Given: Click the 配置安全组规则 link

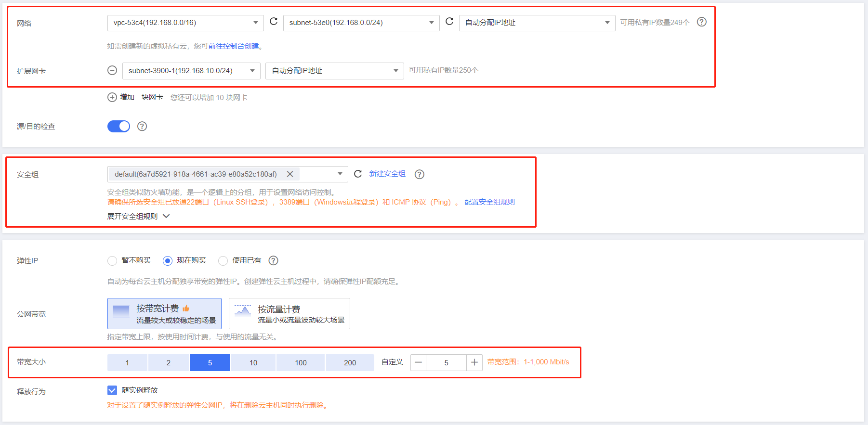Looking at the screenshot, I should coord(489,202).
